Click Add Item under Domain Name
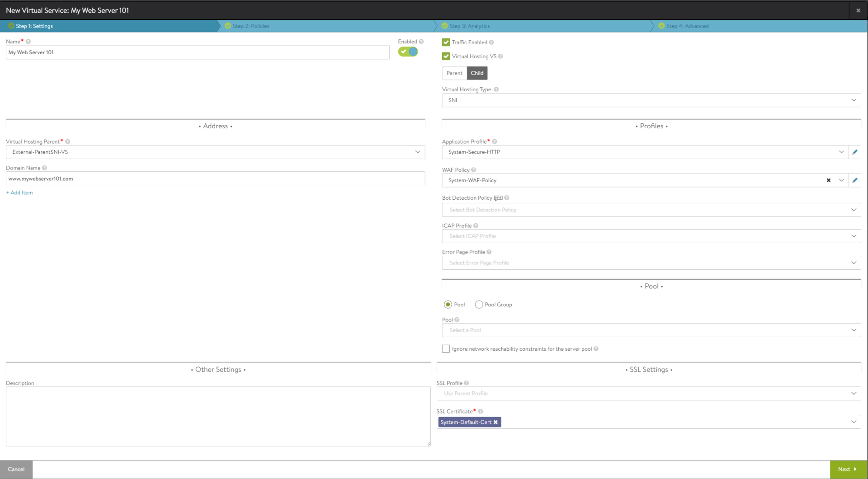868x479 pixels. click(19, 192)
